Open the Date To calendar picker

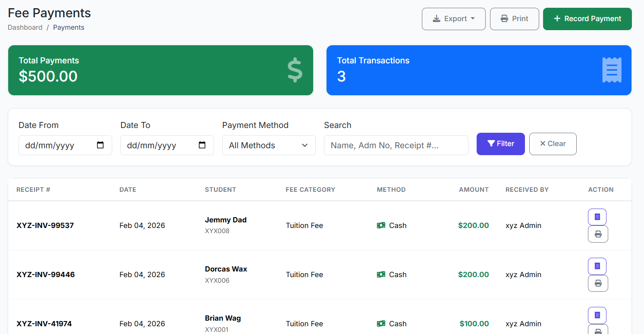pyautogui.click(x=202, y=145)
